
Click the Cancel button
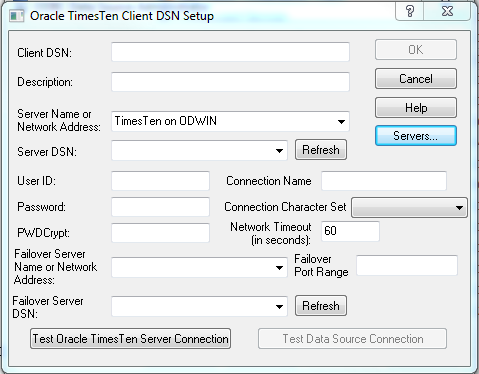[416, 79]
